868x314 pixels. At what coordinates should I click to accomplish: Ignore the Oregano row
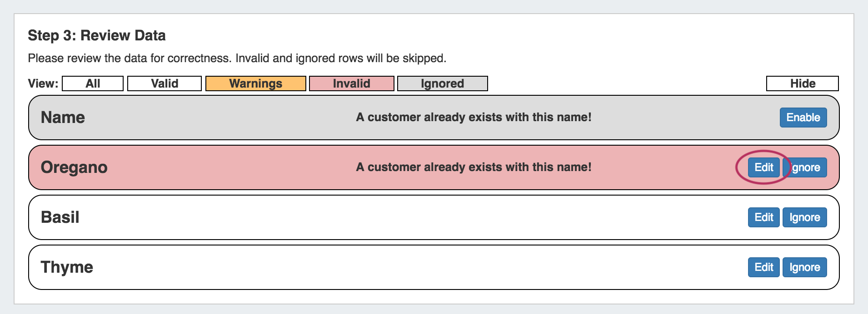click(x=806, y=167)
